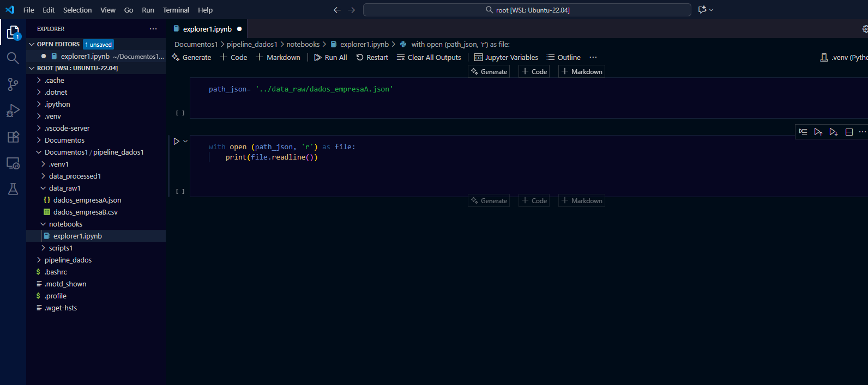
Task: Select the explorer1.ipynb editor tab
Action: click(x=207, y=29)
